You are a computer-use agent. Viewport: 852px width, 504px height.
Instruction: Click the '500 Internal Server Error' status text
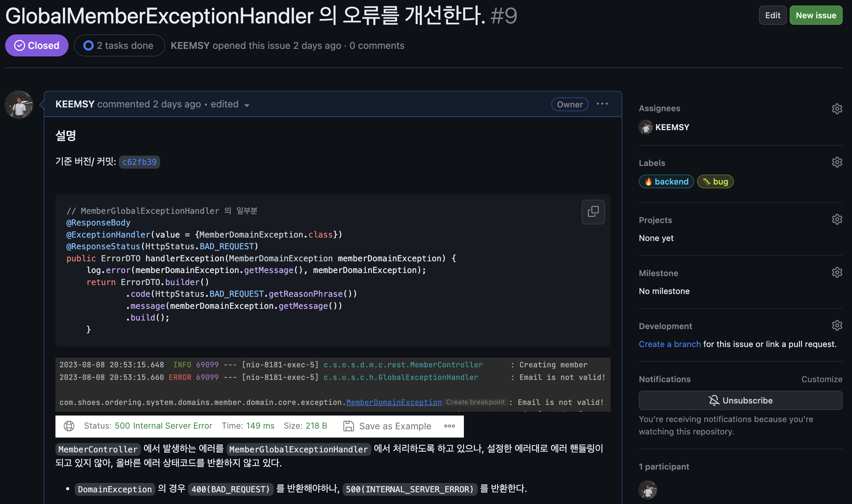[163, 426]
